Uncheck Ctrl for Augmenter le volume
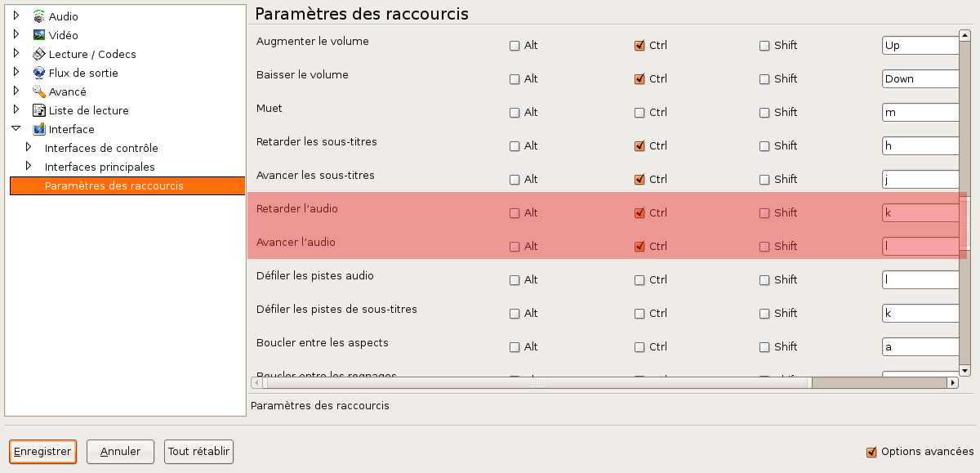The image size is (980, 473). 639,46
